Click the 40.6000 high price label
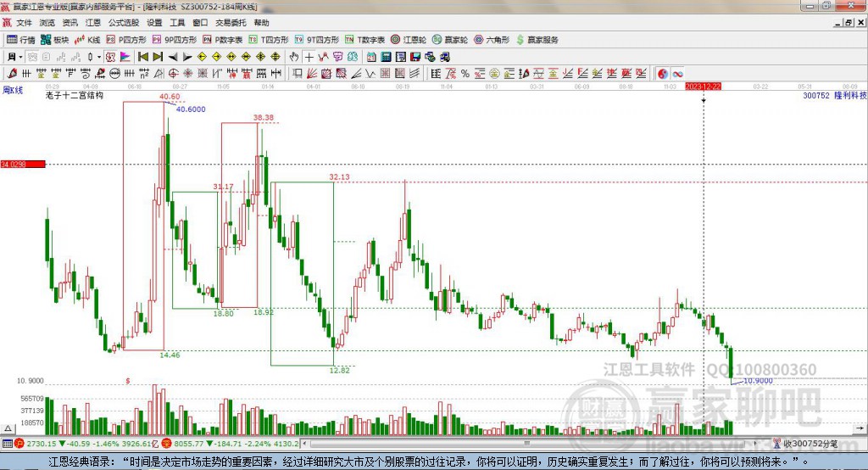 pyautogui.click(x=191, y=109)
